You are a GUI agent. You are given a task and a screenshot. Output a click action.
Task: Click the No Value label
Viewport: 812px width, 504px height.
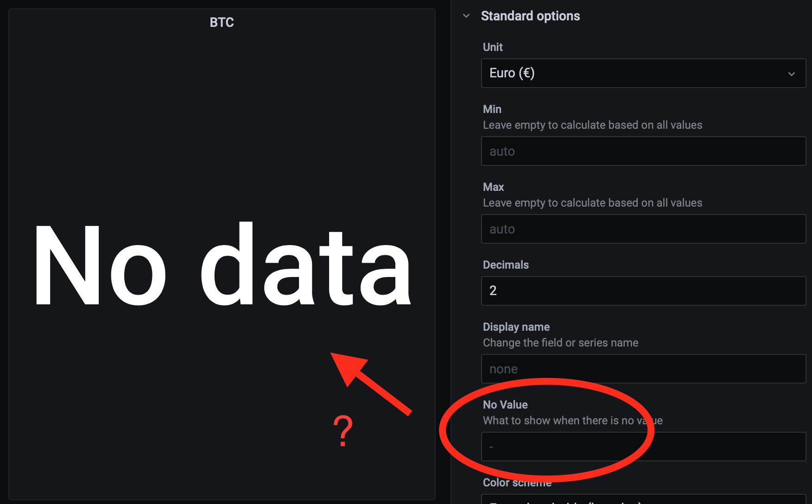(x=505, y=404)
